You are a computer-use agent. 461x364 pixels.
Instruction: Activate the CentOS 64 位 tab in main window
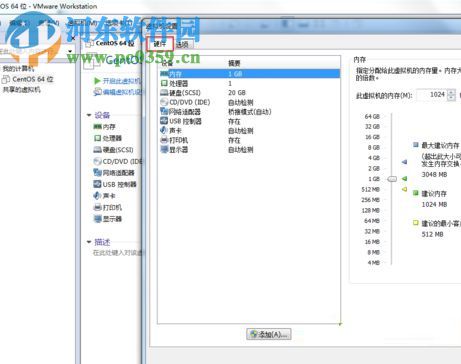coord(111,43)
